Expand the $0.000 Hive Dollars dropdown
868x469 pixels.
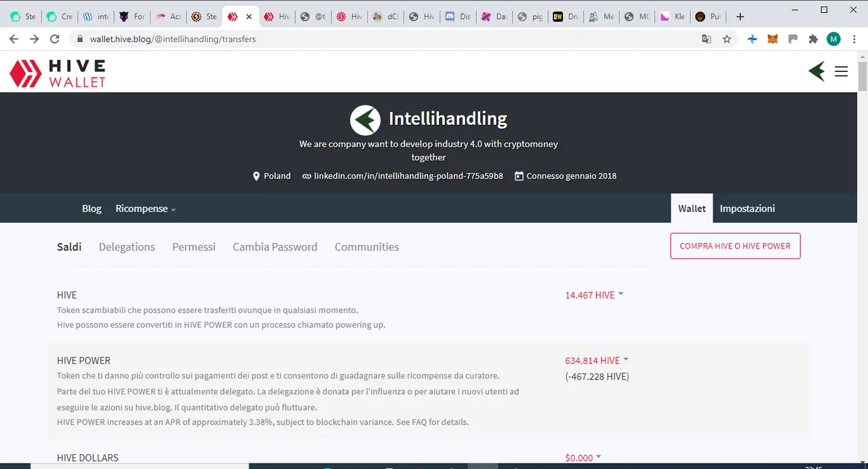point(583,458)
